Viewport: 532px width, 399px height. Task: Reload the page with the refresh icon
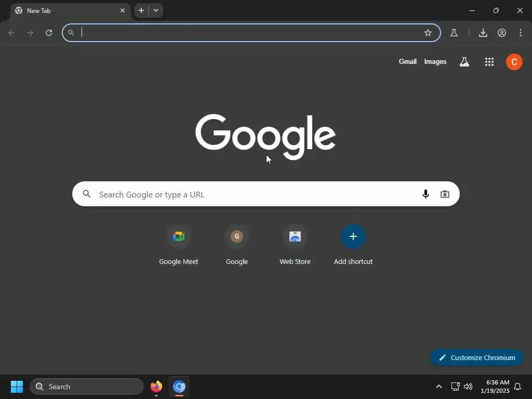(49, 33)
